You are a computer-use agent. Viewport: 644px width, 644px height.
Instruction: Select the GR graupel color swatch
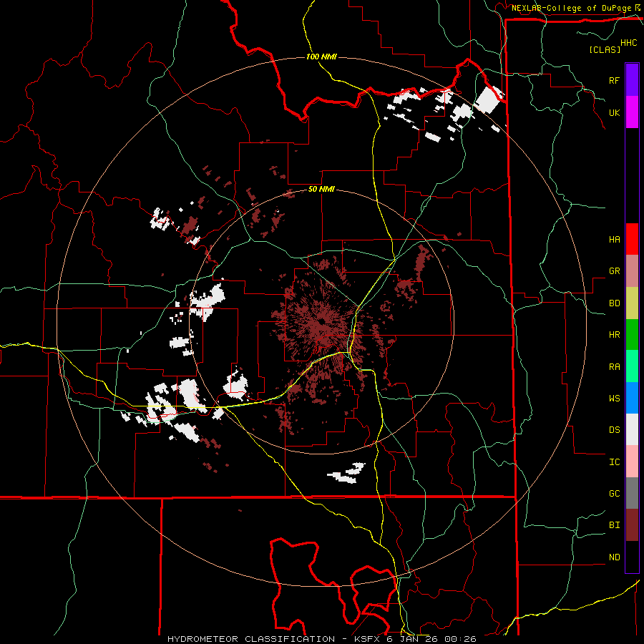tap(632, 271)
